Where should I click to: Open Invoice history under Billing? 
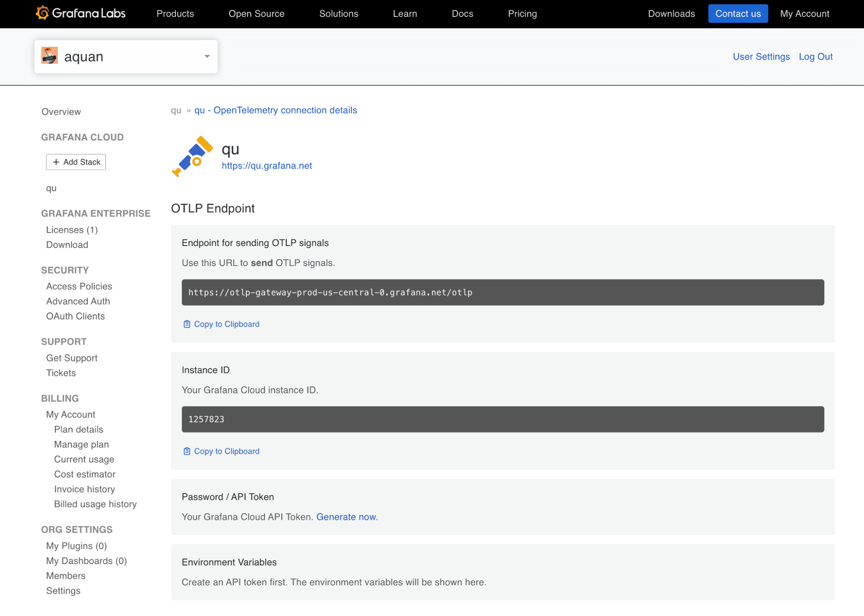click(x=84, y=489)
